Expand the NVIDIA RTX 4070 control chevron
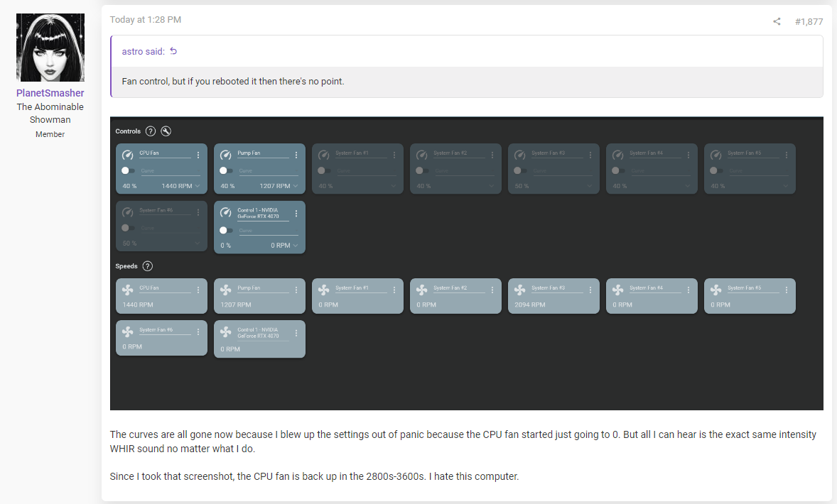The image size is (837, 504). pos(296,246)
